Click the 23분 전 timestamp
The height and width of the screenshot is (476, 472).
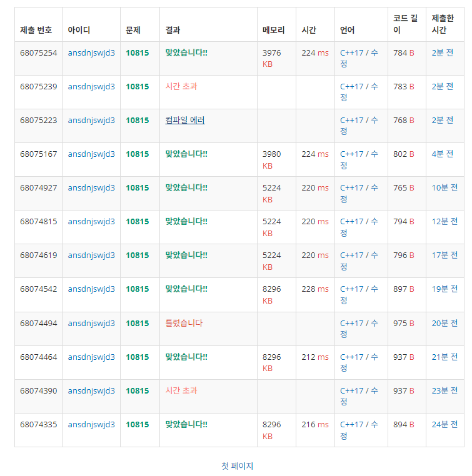coord(444,390)
